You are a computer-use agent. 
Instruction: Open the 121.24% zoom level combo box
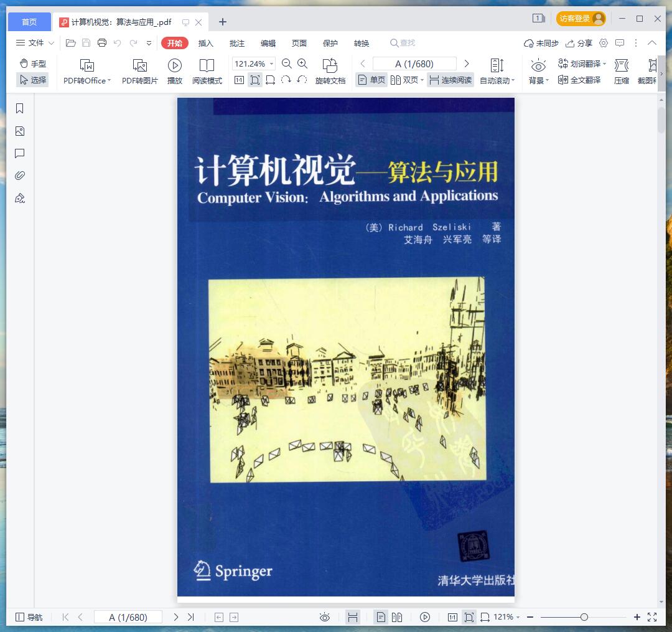[254, 64]
